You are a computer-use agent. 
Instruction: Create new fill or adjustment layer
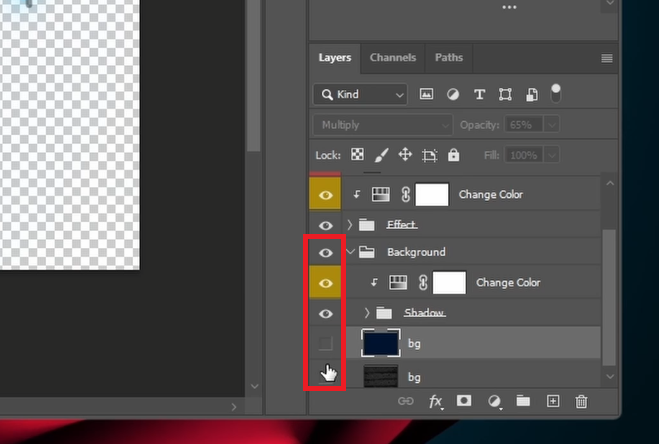[494, 402]
